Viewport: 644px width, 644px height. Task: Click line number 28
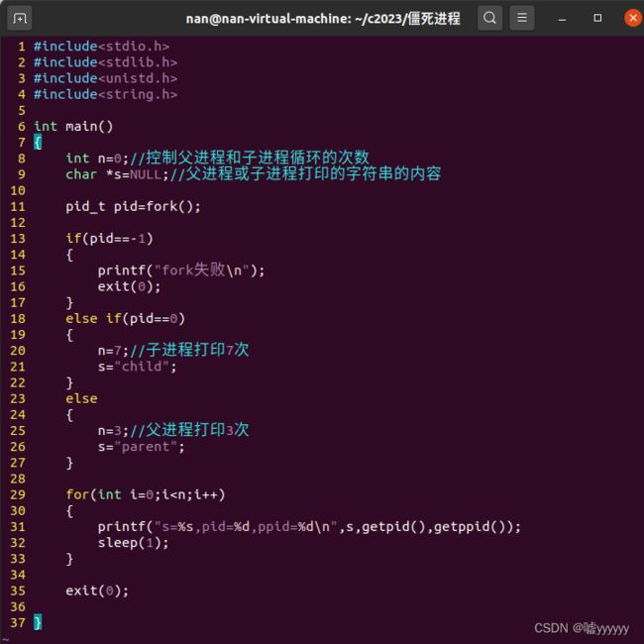[18, 479]
